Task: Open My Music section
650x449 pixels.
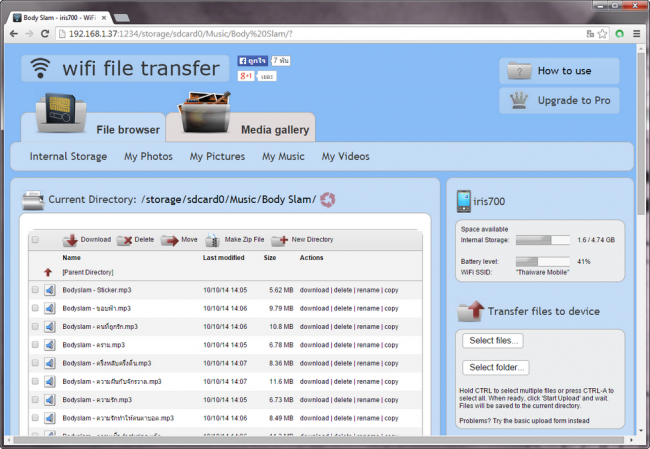Action: point(283,156)
